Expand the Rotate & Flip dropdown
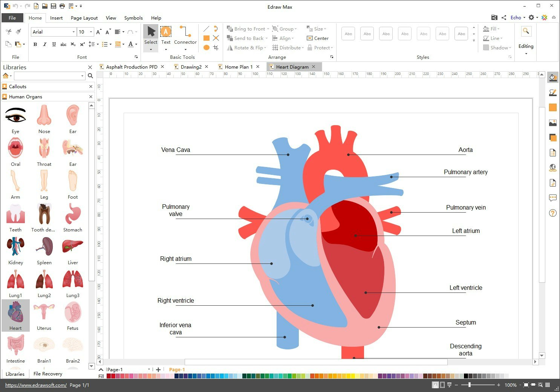The width and height of the screenshot is (560, 392). 265,48
